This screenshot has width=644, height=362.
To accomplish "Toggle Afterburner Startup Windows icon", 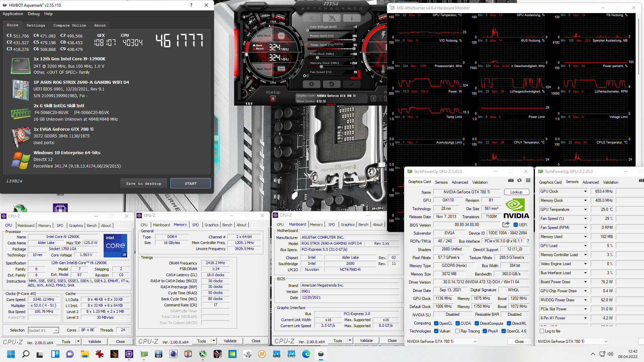I will 273,99.
